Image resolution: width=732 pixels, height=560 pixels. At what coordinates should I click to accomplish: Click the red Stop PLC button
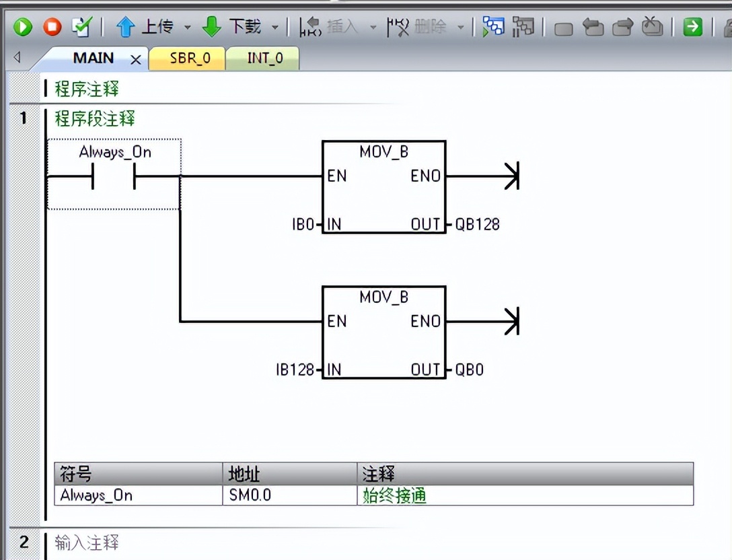coord(52,27)
